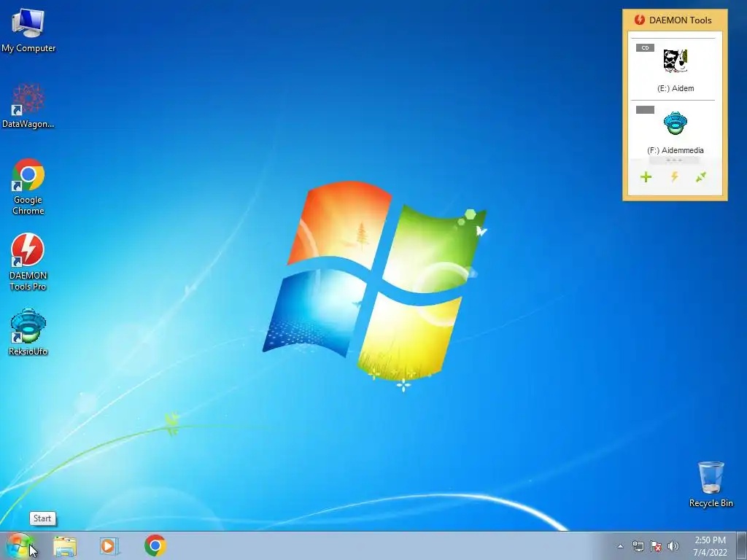Screen dimensions: 747x560
Task: Click the yellow lightning quick mount icon
Action: point(674,177)
